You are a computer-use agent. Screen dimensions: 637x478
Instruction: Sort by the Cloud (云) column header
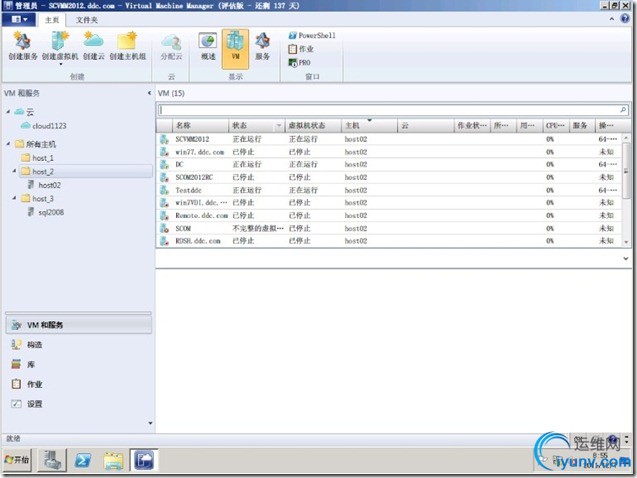[x=425, y=125]
